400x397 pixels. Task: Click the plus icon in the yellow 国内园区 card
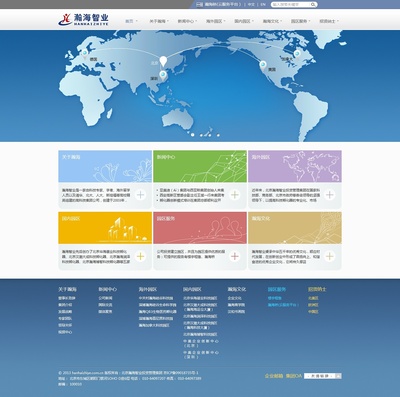140,256
